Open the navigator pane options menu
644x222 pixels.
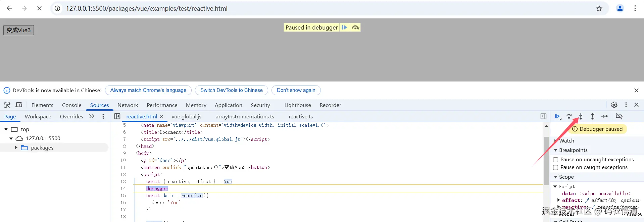point(103,116)
